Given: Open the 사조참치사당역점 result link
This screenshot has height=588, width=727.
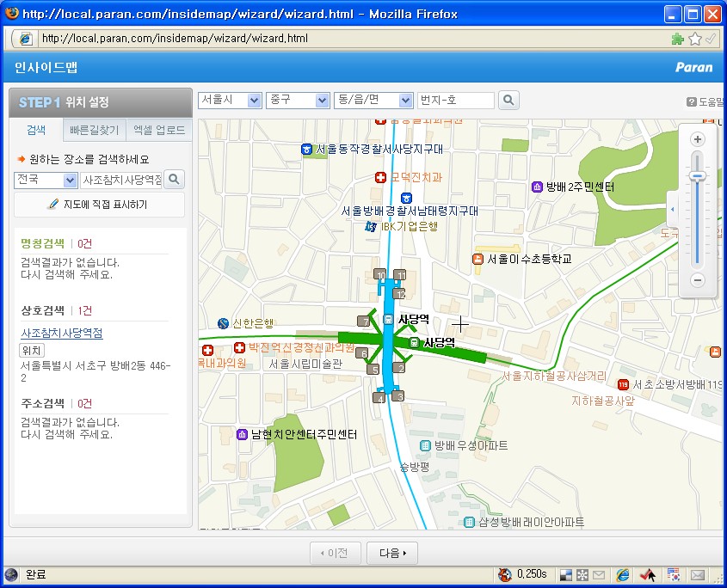Looking at the screenshot, I should click(x=62, y=334).
